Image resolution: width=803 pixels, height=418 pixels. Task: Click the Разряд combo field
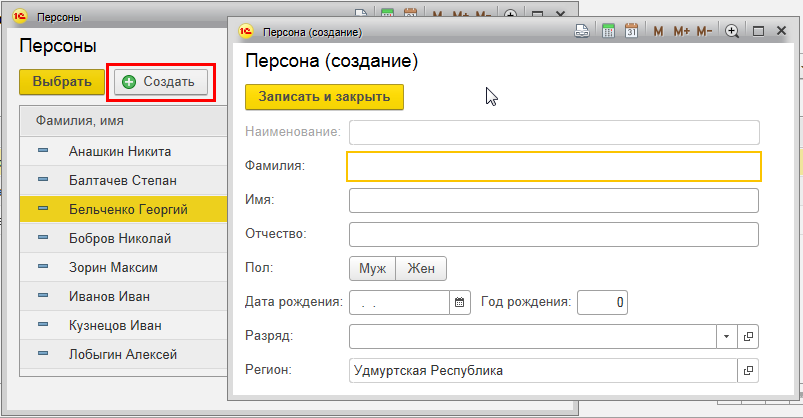point(533,337)
